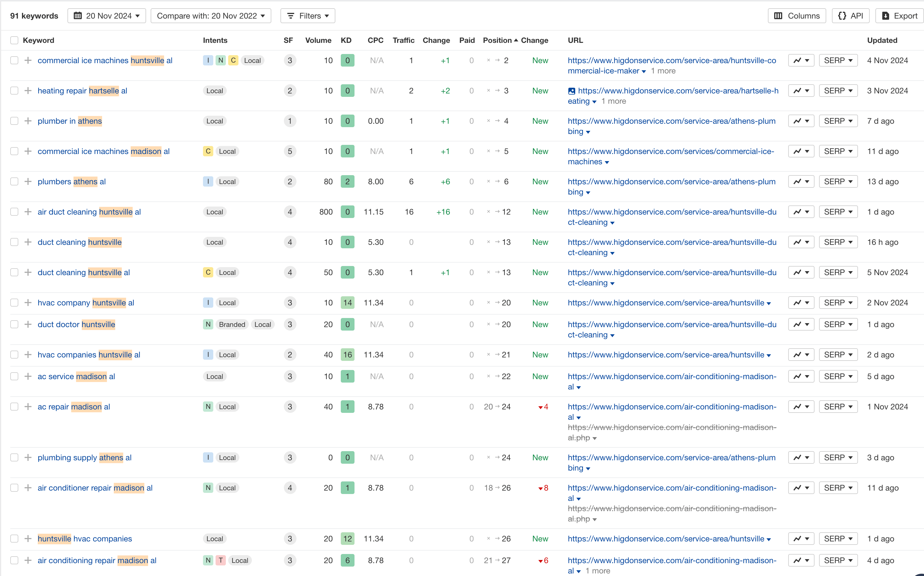This screenshot has width=924, height=576.
Task: Expand row plus icon for 'heating repair hartselle al'
Action: click(x=28, y=91)
